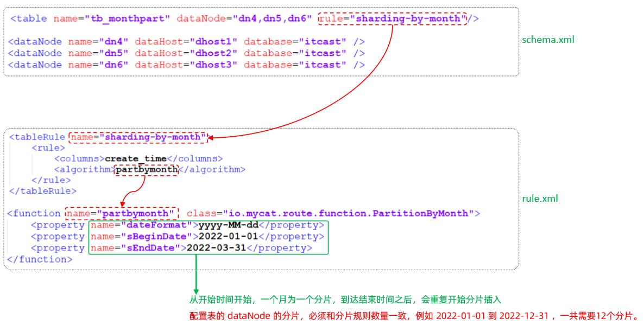Click the opening <rule> tag
The image size is (644, 325).
pos(48,148)
